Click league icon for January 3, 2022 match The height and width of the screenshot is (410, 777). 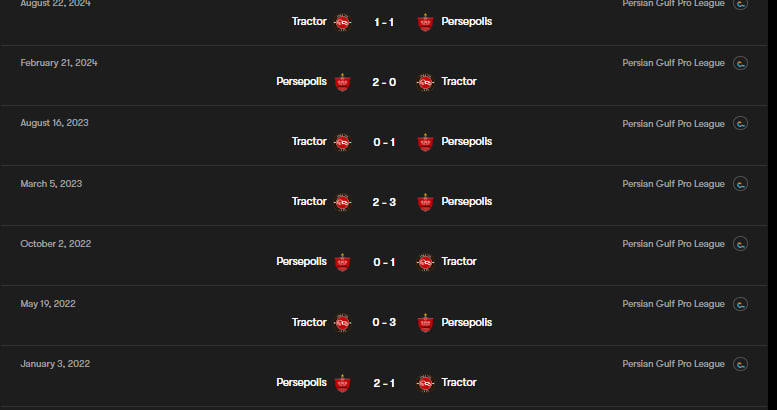click(740, 364)
